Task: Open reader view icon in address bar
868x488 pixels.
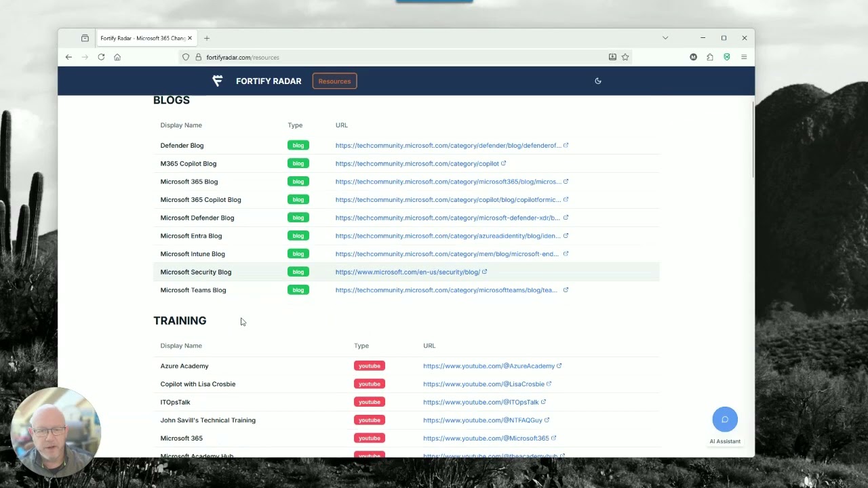Action: 612,57
